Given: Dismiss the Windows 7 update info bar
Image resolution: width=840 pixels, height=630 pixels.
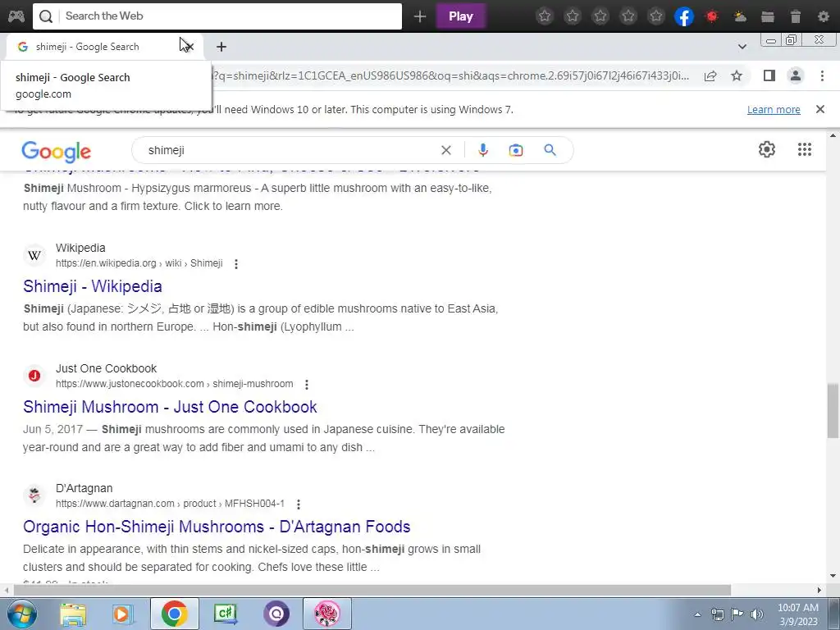Looking at the screenshot, I should pyautogui.click(x=820, y=109).
